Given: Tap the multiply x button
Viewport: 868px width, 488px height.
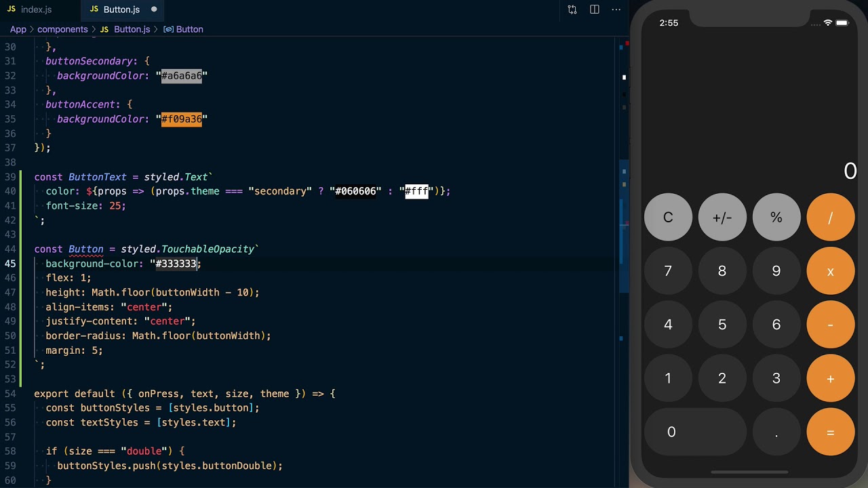Looking at the screenshot, I should coord(831,271).
